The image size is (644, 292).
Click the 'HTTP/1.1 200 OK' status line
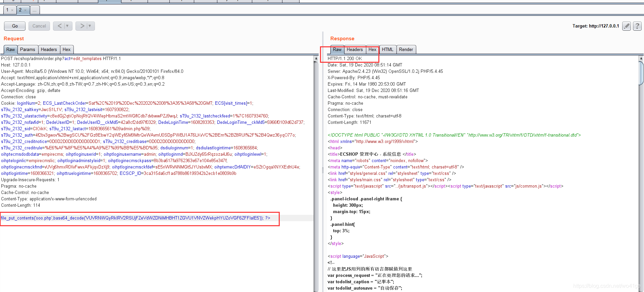tap(345, 58)
